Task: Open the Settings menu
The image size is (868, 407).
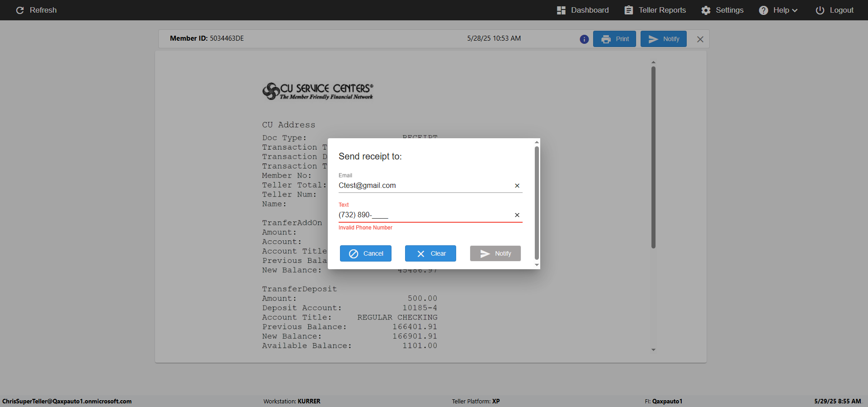Action: click(x=722, y=10)
